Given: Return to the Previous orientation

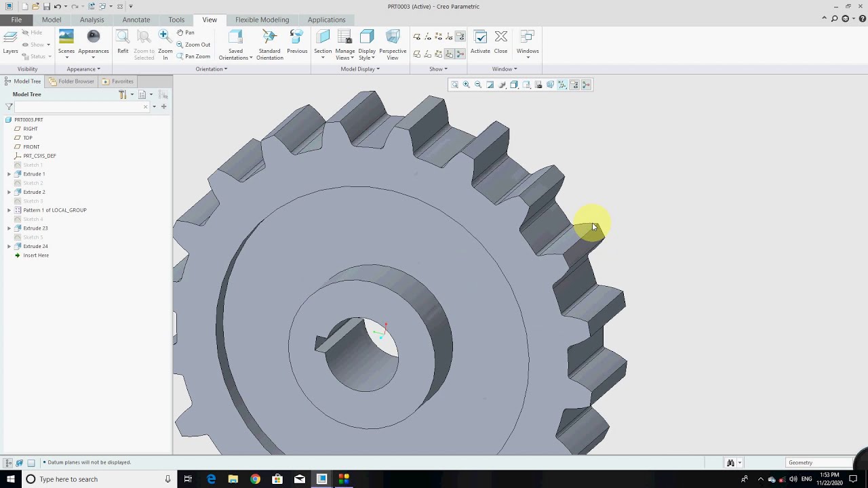Looking at the screenshot, I should [297, 42].
